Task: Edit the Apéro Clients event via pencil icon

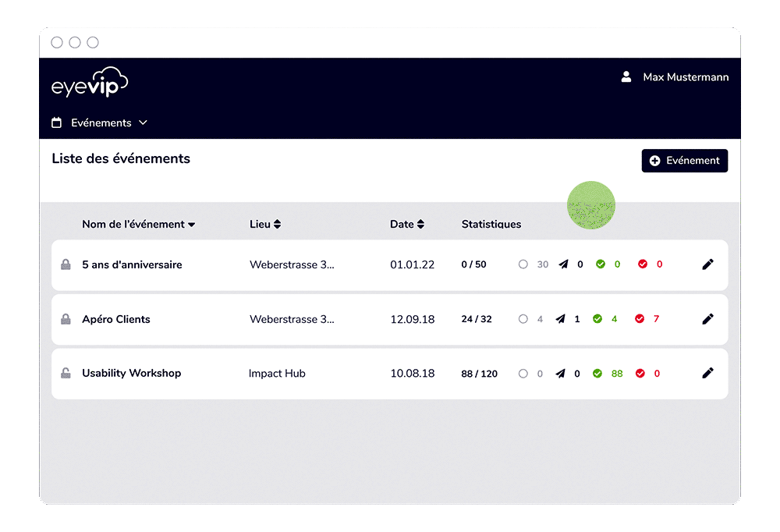Action: coord(707,319)
